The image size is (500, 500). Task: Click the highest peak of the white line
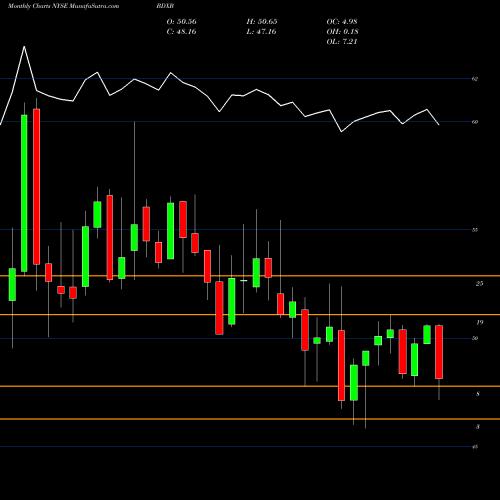(24, 47)
